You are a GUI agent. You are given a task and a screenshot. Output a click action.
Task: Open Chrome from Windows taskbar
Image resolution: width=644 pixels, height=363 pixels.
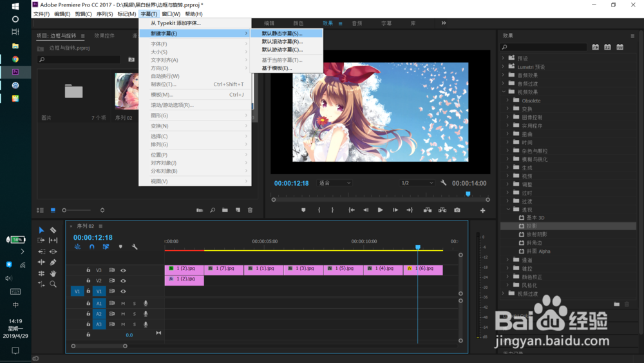click(x=15, y=59)
